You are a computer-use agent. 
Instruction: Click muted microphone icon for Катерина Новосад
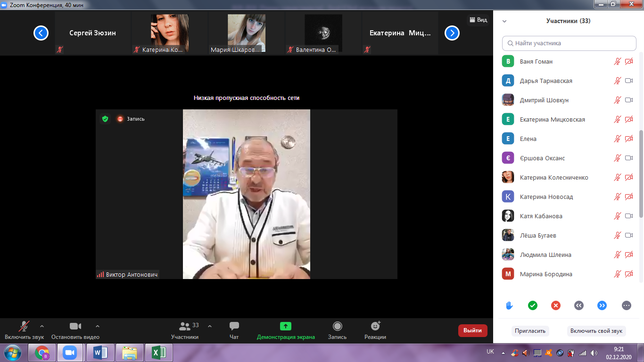tap(617, 197)
